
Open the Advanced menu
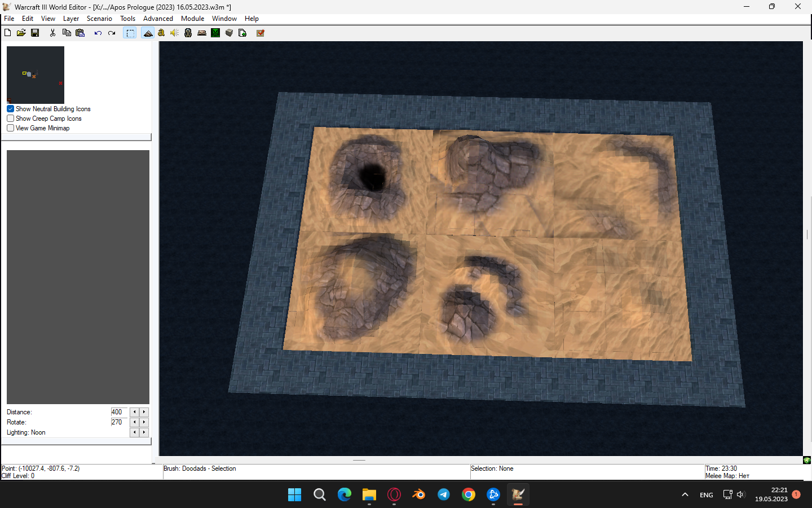[x=158, y=19]
